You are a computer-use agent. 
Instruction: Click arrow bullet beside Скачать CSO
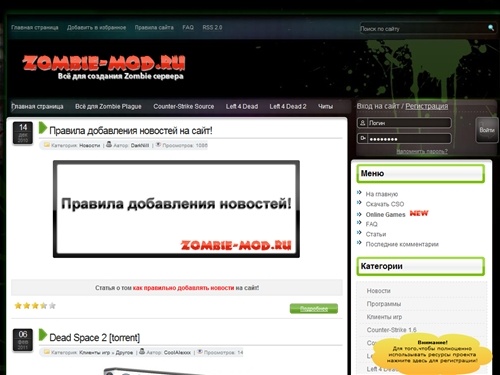click(x=359, y=202)
